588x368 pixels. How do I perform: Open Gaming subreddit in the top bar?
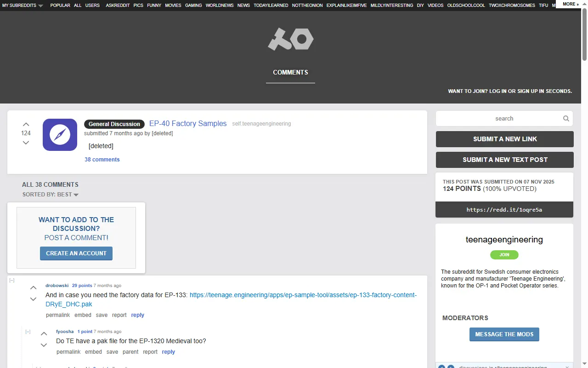[193, 6]
